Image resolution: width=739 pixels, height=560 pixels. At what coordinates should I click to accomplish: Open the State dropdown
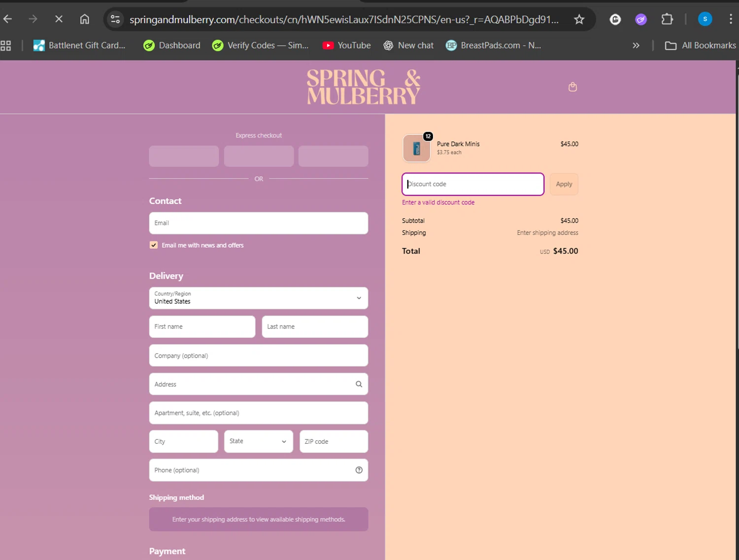click(x=259, y=441)
